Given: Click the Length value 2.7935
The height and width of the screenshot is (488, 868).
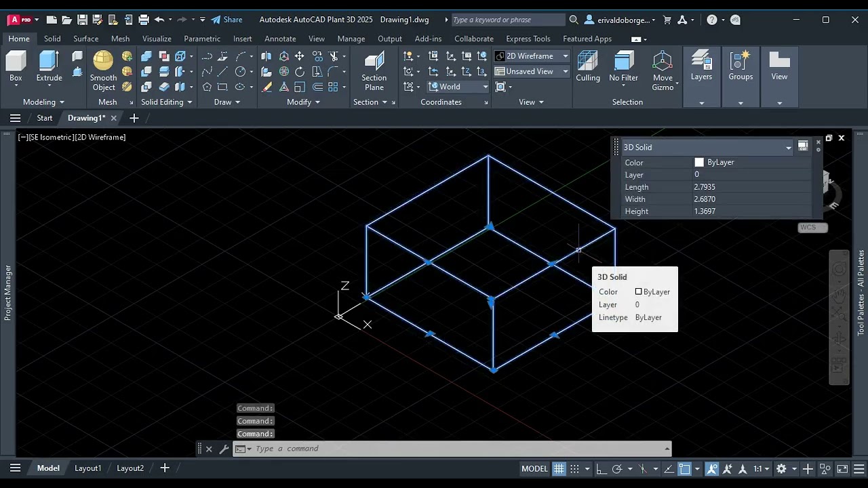Looking at the screenshot, I should [705, 187].
